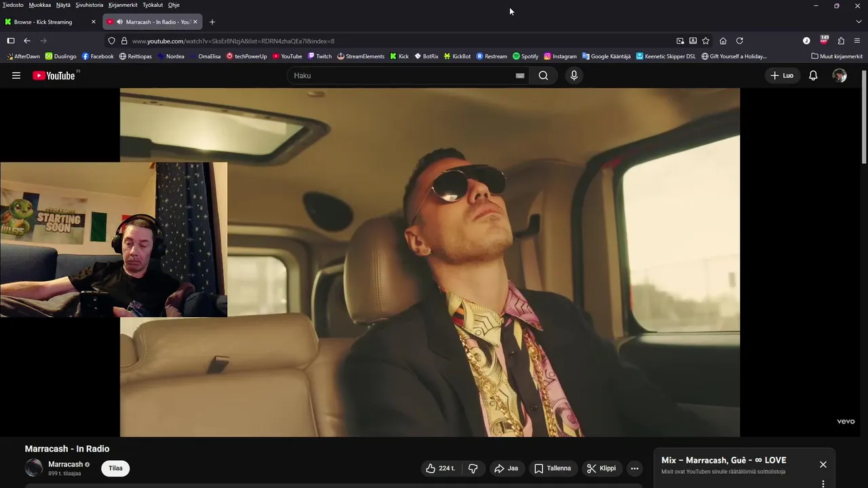Open the Marracash channel avatar
The height and width of the screenshot is (488, 868).
tap(34, 468)
